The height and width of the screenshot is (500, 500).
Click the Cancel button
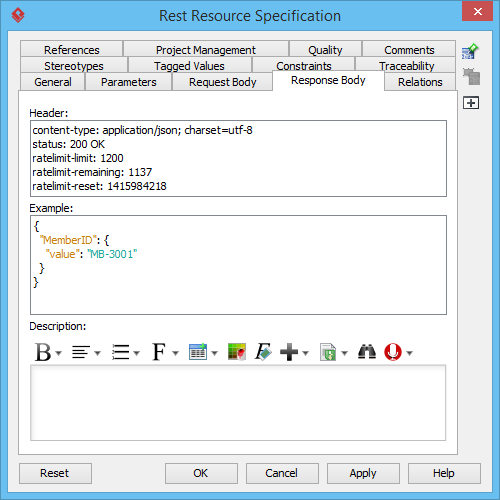pyautogui.click(x=282, y=473)
